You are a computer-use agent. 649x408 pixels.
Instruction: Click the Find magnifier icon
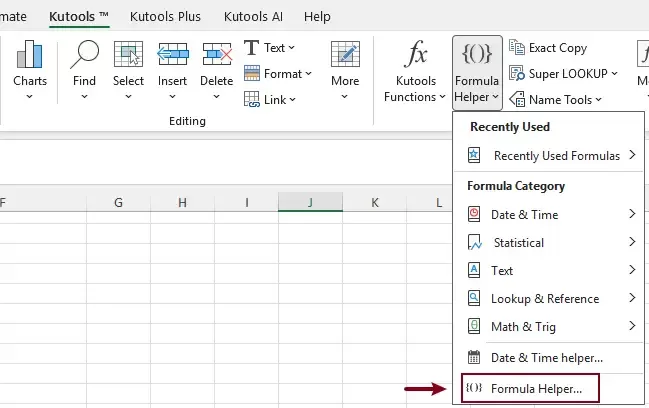84,54
